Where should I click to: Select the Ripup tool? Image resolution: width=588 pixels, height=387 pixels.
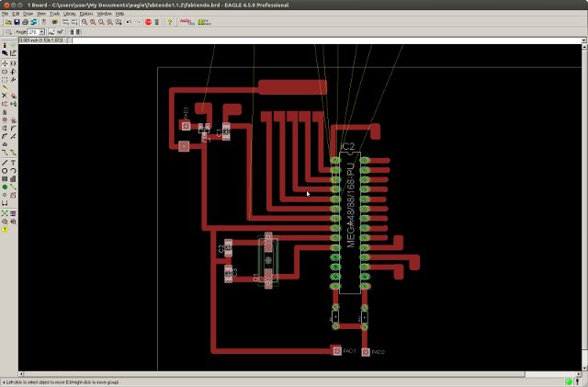coord(13,153)
